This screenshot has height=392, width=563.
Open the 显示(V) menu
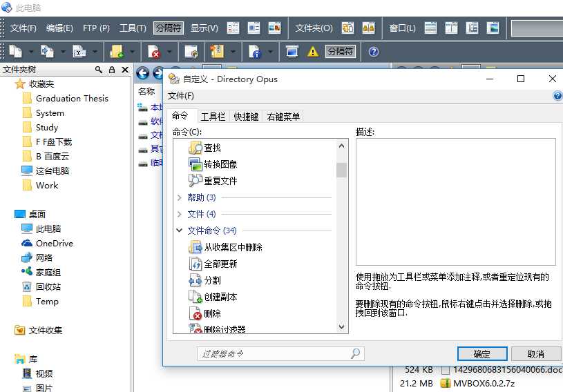click(204, 28)
